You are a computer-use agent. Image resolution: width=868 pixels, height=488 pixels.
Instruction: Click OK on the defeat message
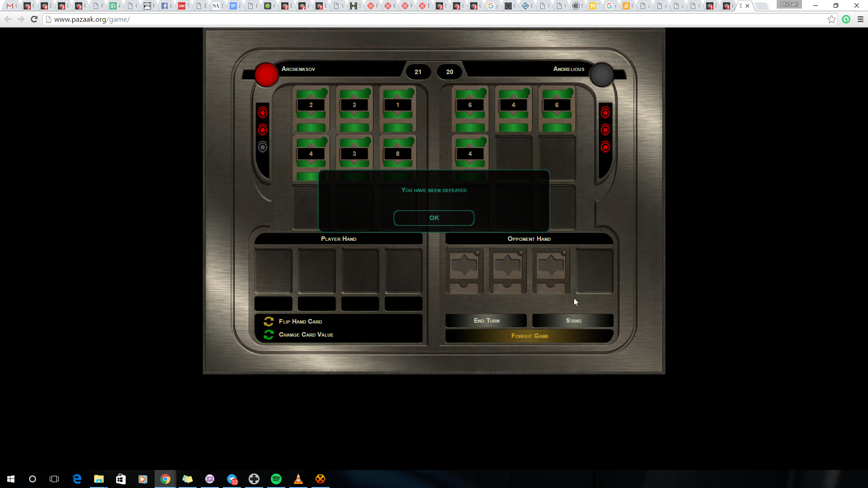(434, 218)
